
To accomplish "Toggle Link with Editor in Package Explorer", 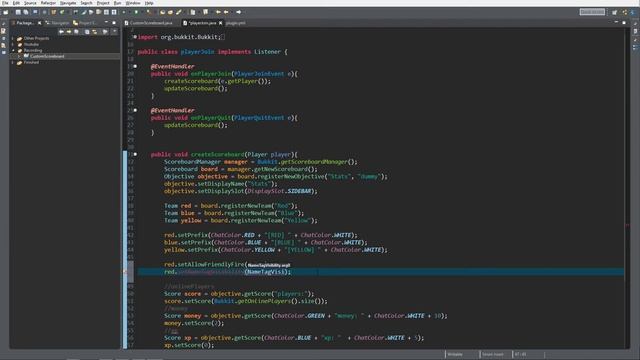I will coord(95,31).
